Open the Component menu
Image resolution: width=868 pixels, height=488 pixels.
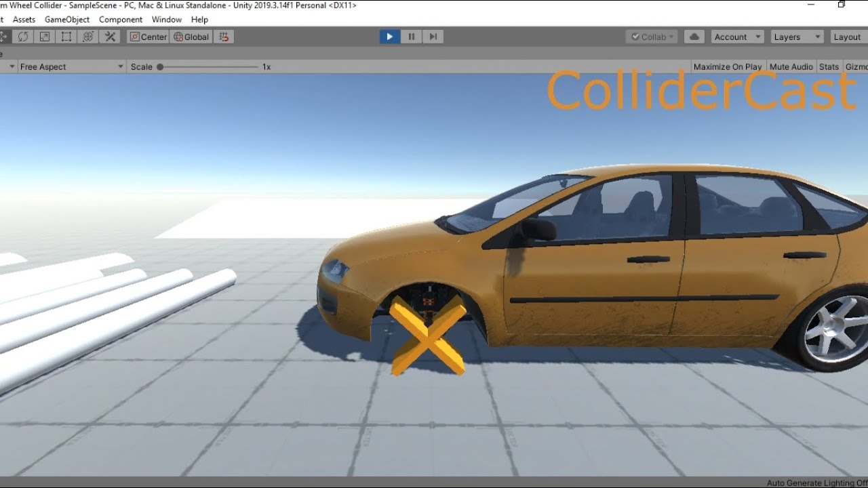pyautogui.click(x=121, y=20)
